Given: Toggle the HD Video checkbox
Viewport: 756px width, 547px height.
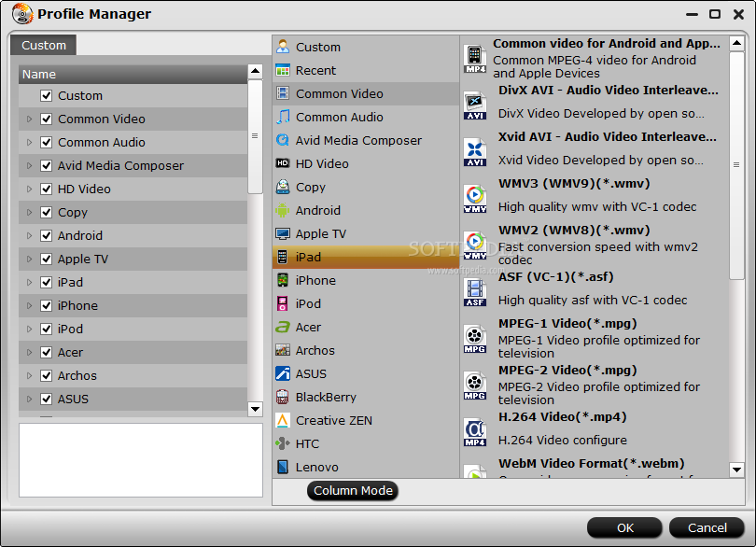Looking at the screenshot, I should pyautogui.click(x=47, y=189).
